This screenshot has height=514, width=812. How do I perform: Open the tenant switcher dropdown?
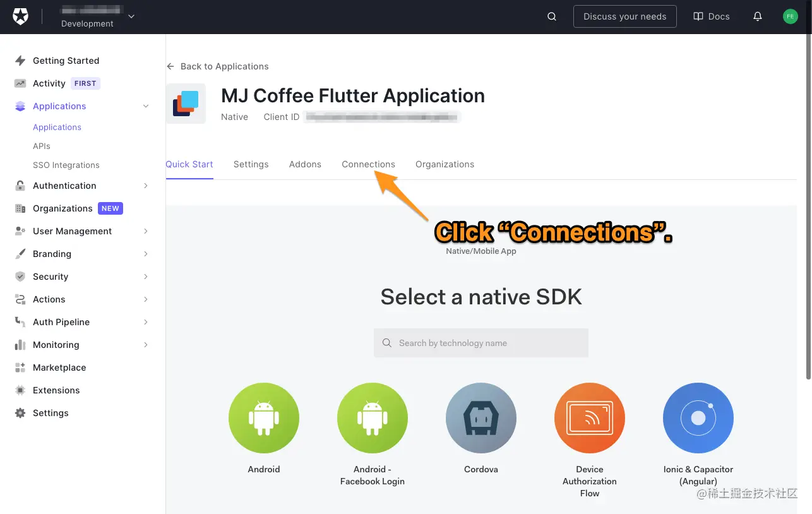pyautogui.click(x=97, y=16)
